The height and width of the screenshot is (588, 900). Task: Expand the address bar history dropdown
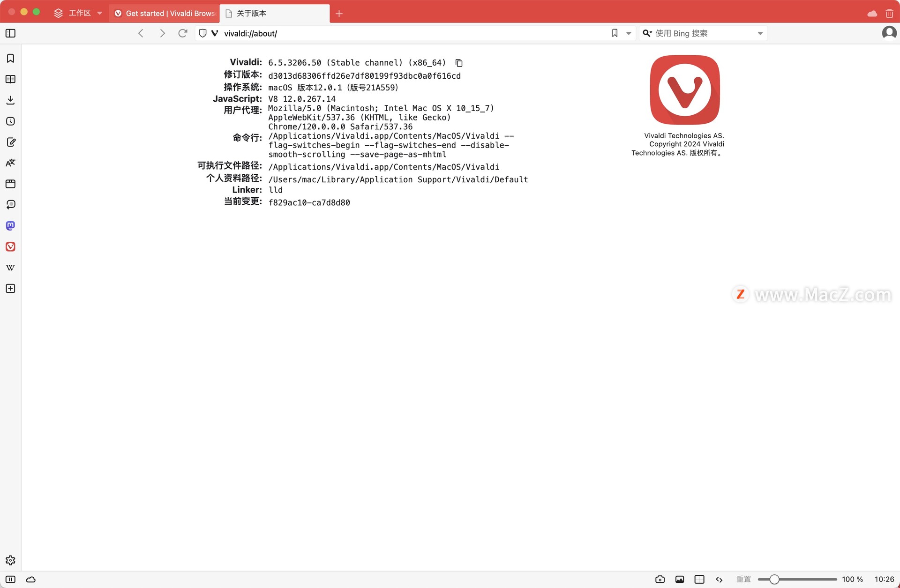pos(629,33)
